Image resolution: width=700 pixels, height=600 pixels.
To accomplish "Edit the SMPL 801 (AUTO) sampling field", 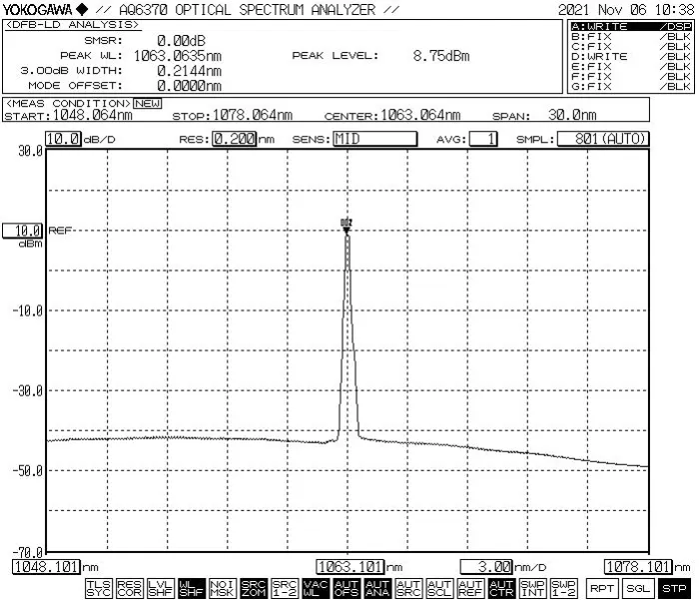I will pos(603,139).
